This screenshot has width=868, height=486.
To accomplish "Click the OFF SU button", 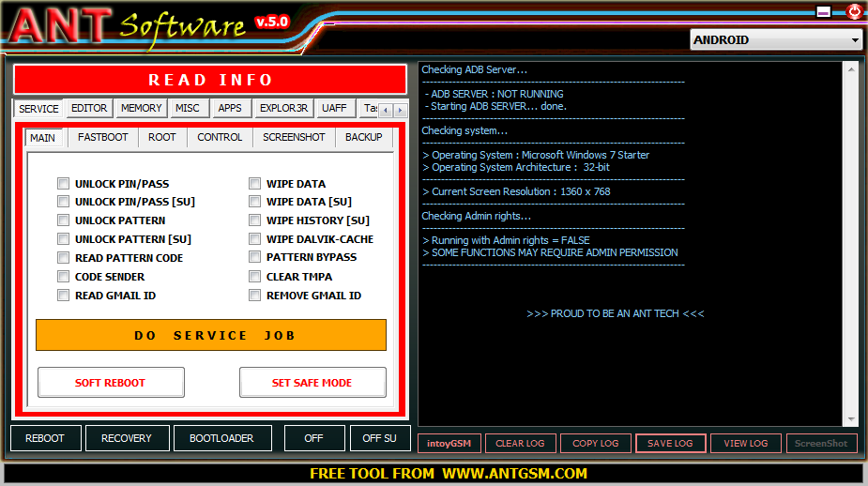I will tap(380, 438).
